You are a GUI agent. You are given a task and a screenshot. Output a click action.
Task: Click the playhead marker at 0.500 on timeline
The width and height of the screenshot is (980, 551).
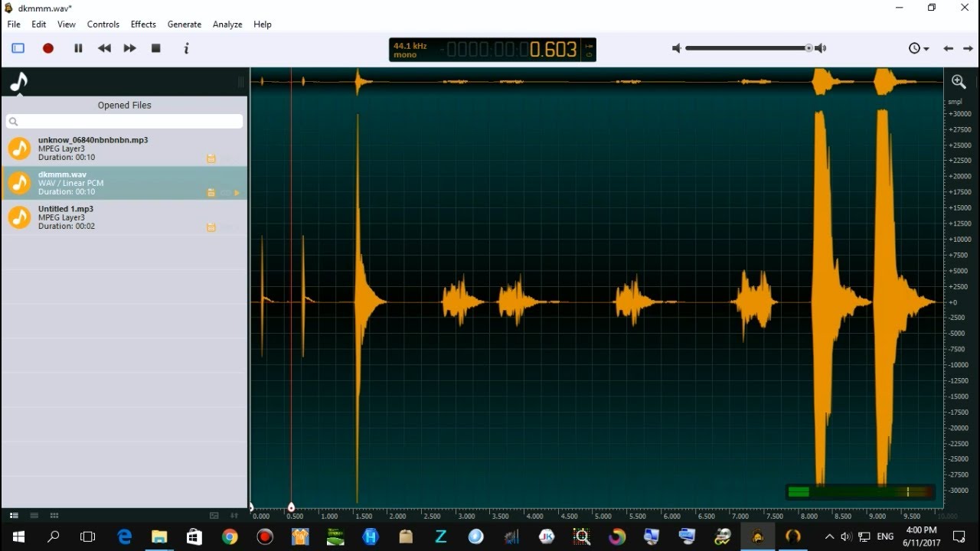click(291, 507)
